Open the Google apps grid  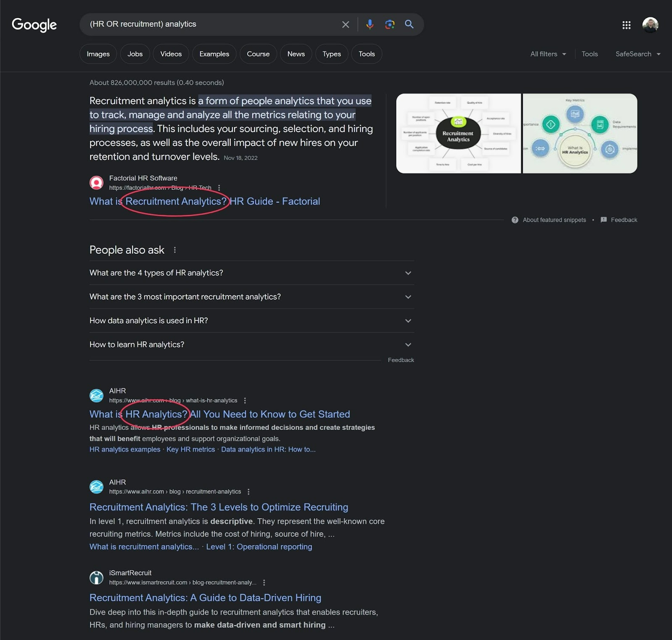[x=626, y=25]
